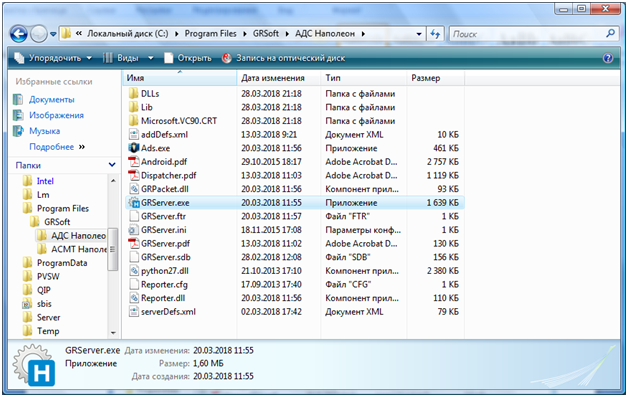
Task: Click the 1 639 КБ size cell
Action: click(x=443, y=203)
